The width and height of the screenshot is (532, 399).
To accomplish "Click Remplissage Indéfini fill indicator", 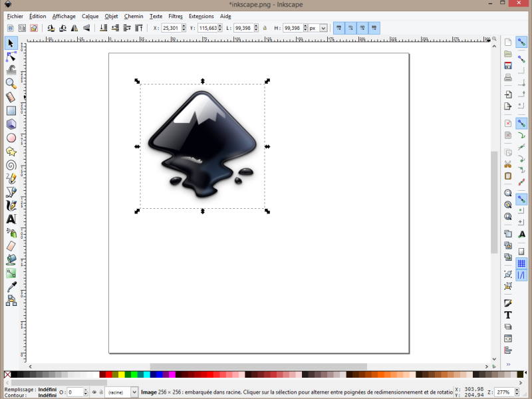I will [x=47, y=390].
